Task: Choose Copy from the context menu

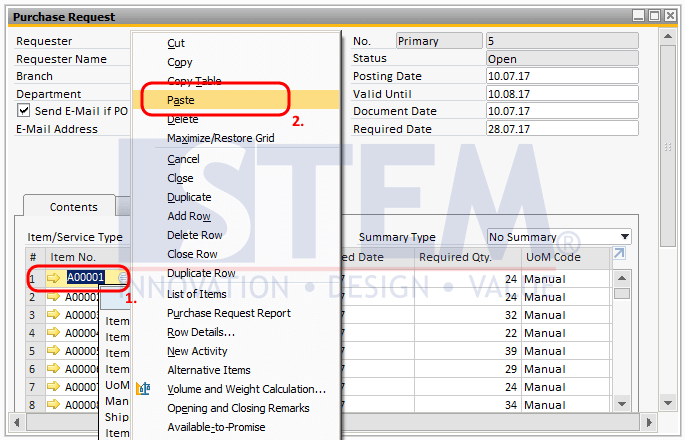Action: [x=180, y=62]
